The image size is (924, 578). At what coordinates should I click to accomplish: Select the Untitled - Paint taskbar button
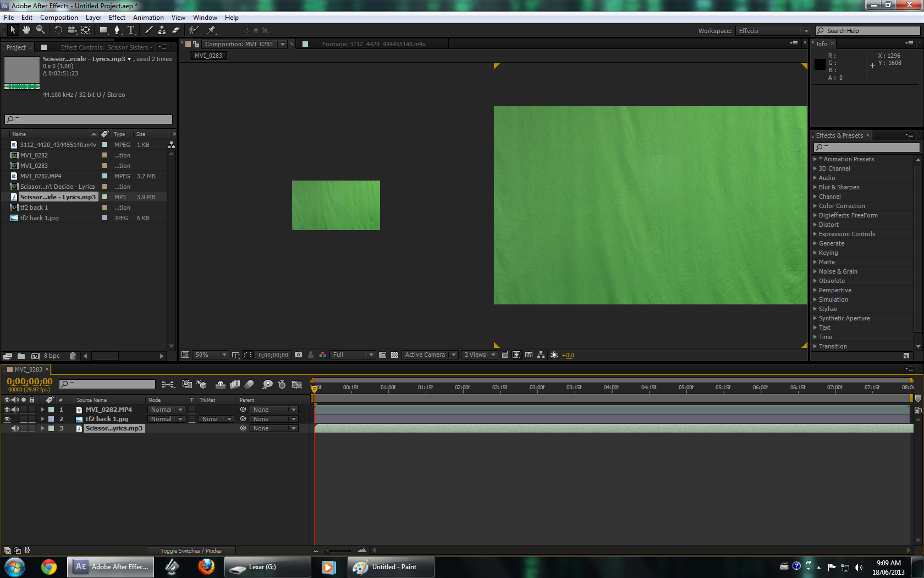391,566
